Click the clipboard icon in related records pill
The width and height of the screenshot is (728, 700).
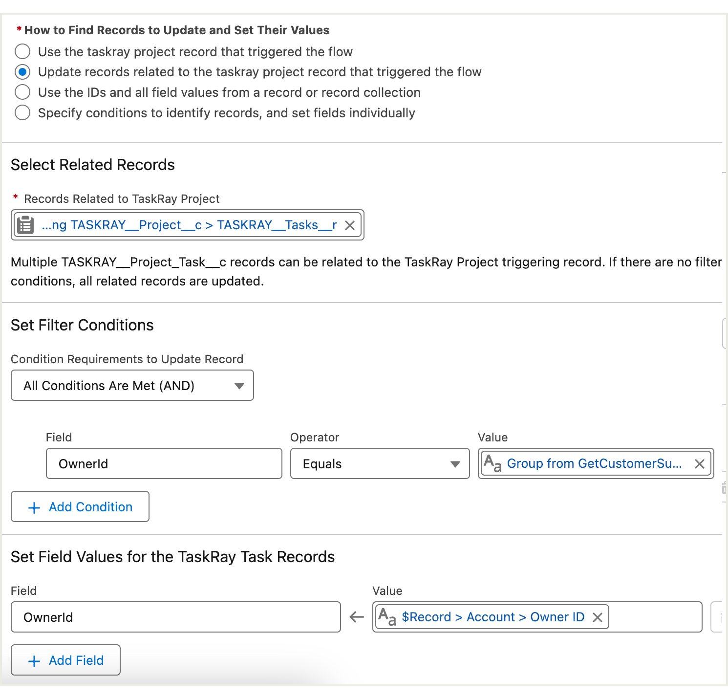coord(25,225)
